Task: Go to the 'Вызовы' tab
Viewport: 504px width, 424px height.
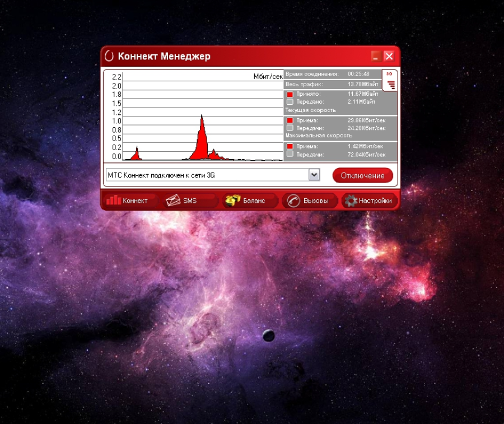Action: tap(310, 201)
